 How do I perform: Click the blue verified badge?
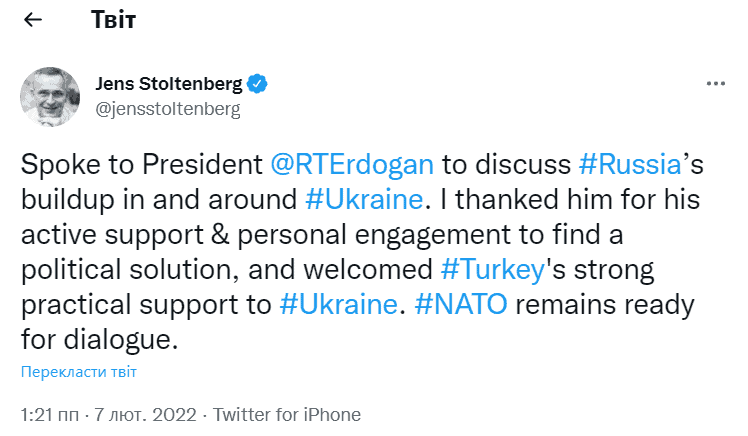click(x=257, y=84)
